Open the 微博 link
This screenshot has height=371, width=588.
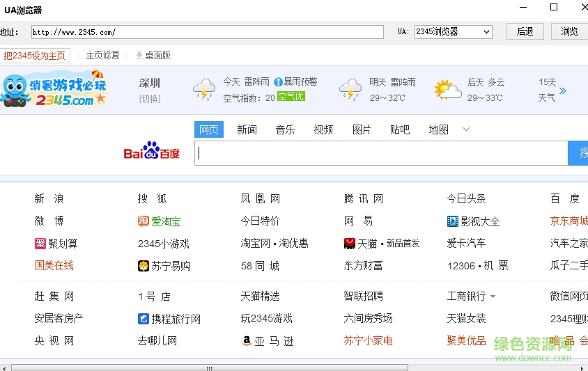tap(49, 221)
